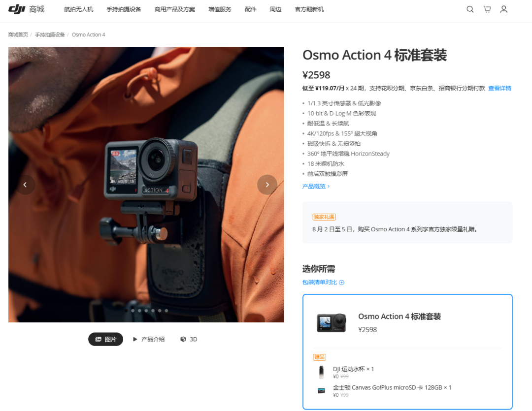Show the next product image

[x=267, y=185]
